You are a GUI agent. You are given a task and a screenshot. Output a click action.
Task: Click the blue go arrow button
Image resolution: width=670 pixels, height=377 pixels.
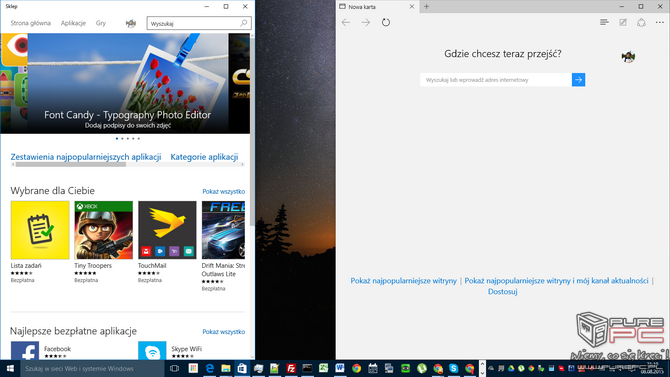578,80
